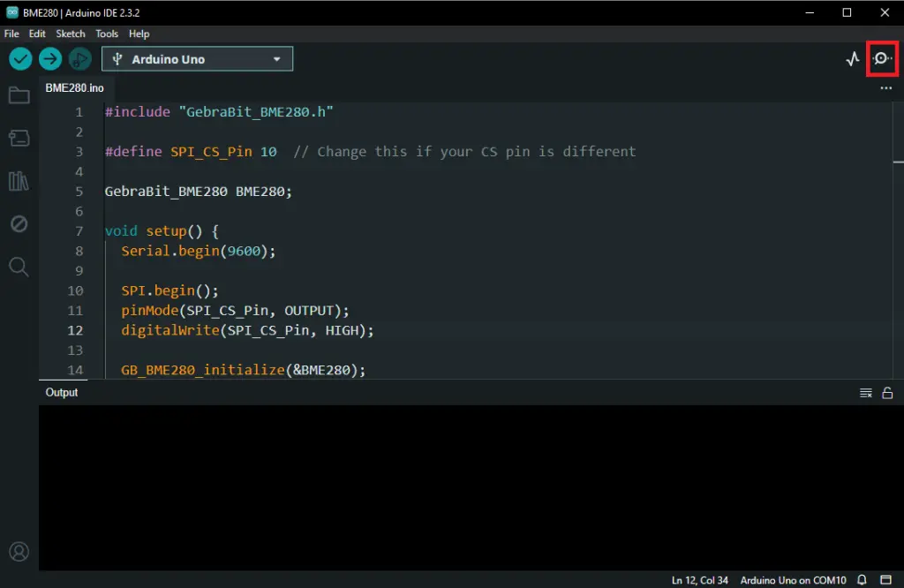Image resolution: width=904 pixels, height=588 pixels.
Task: Click 'GB_BME280_initialize(&BME280);' line
Action: [x=244, y=370]
